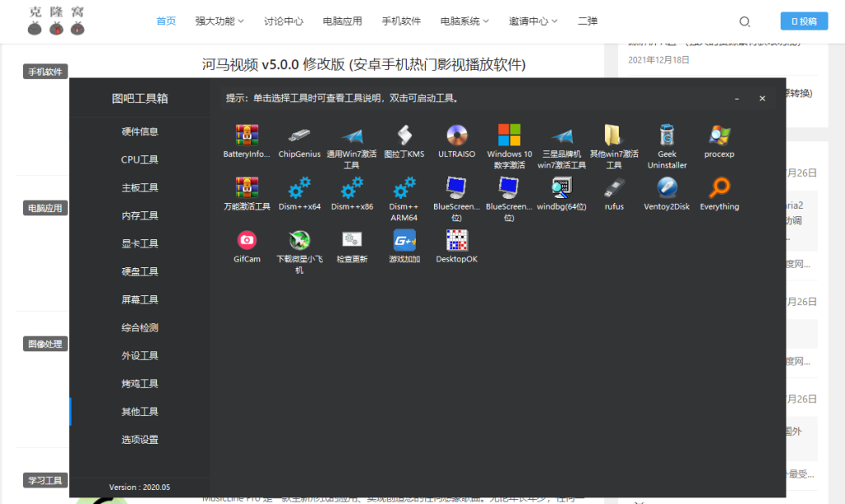
Task: Click 图像处理 tag on left
Action: [45, 344]
